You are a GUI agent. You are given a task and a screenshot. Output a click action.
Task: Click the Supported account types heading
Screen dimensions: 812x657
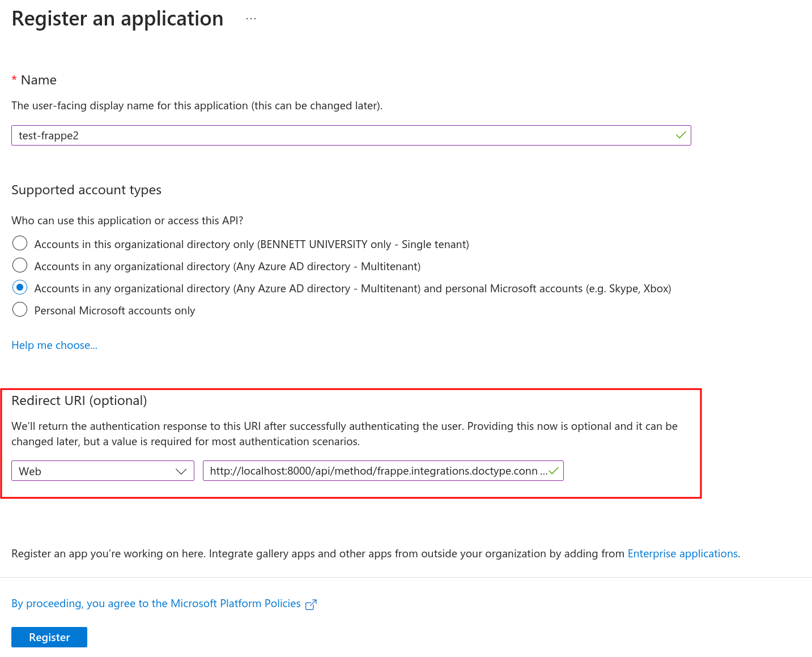[x=86, y=190]
